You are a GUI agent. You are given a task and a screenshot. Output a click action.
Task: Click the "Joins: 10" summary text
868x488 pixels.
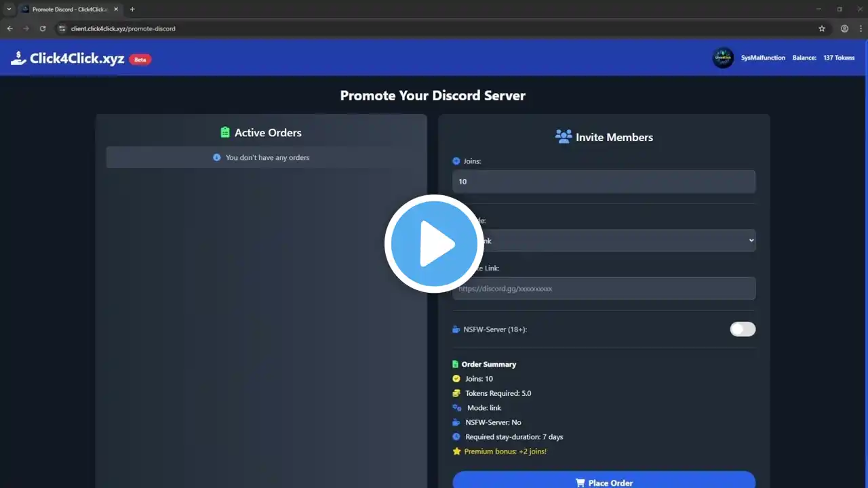[x=479, y=379]
